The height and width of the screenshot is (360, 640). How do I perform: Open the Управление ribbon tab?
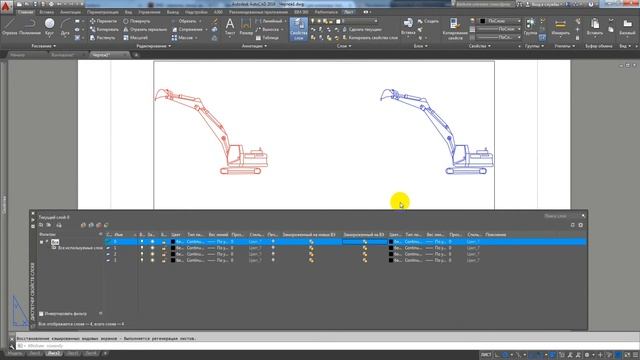149,12
